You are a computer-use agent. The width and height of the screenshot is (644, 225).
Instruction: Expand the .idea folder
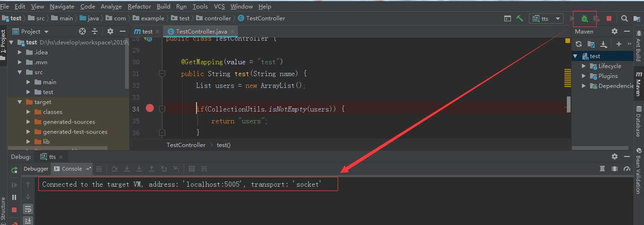pyautogui.click(x=20, y=52)
